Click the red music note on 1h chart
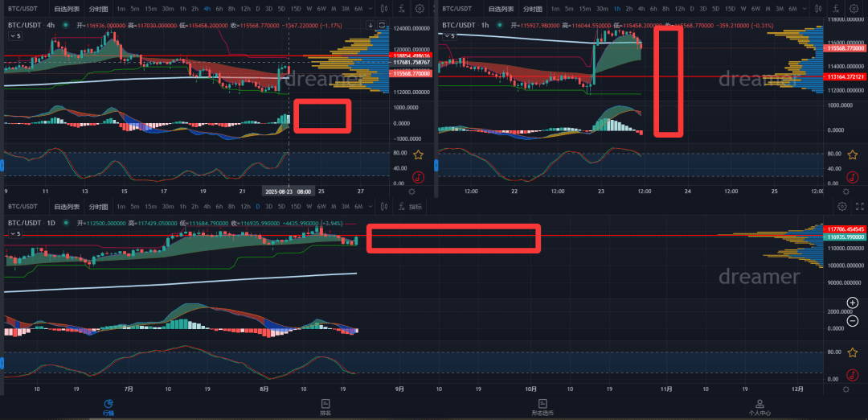 point(853,177)
